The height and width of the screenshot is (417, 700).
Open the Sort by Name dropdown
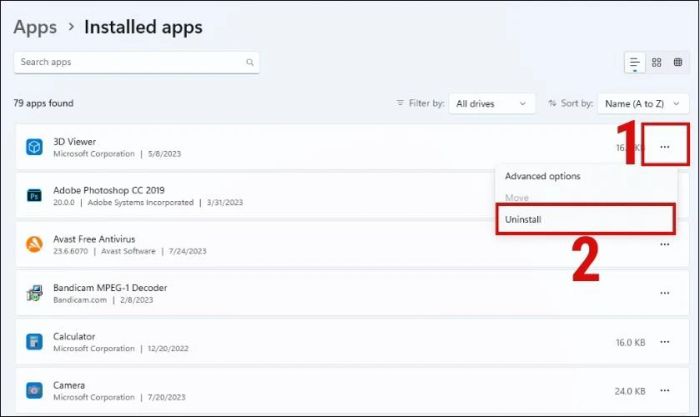click(643, 104)
